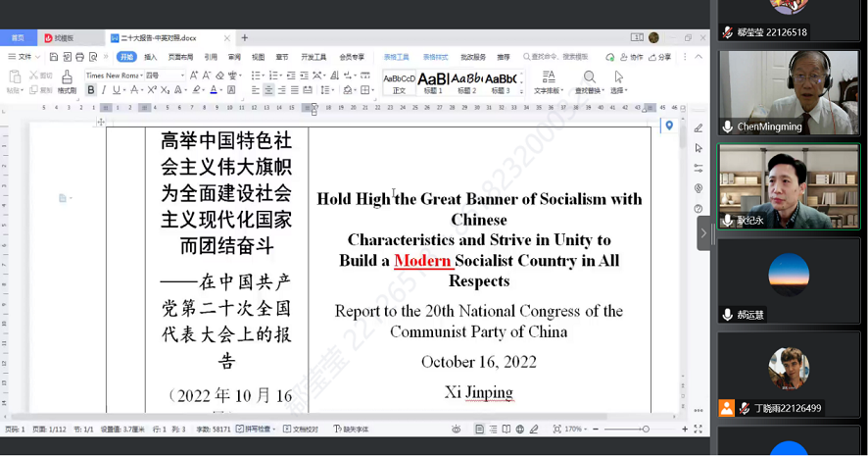Toggle page view layout icon
The image size is (868, 456).
click(x=479, y=429)
